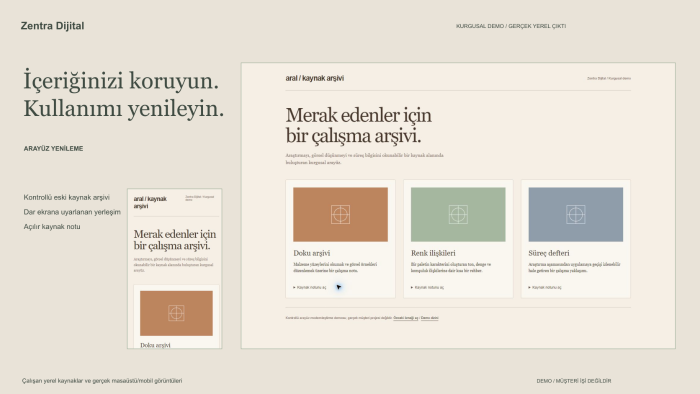
Task: Click the Açılır kaynak notu line
Action: click(52, 227)
